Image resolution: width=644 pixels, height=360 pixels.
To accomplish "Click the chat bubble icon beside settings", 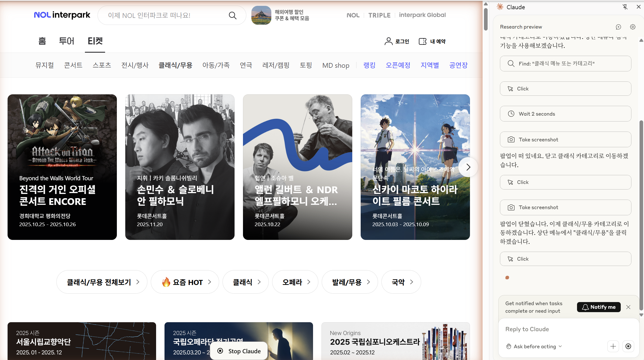I will click(x=618, y=27).
